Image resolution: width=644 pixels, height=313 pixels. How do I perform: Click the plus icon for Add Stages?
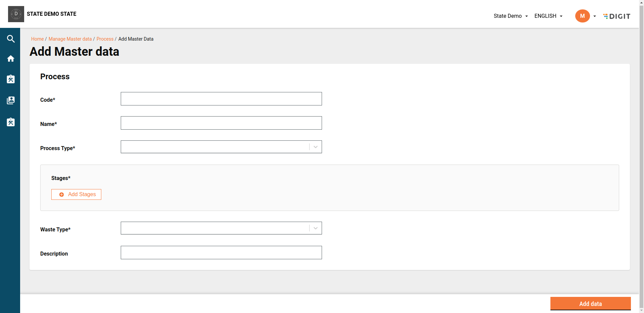tap(62, 194)
